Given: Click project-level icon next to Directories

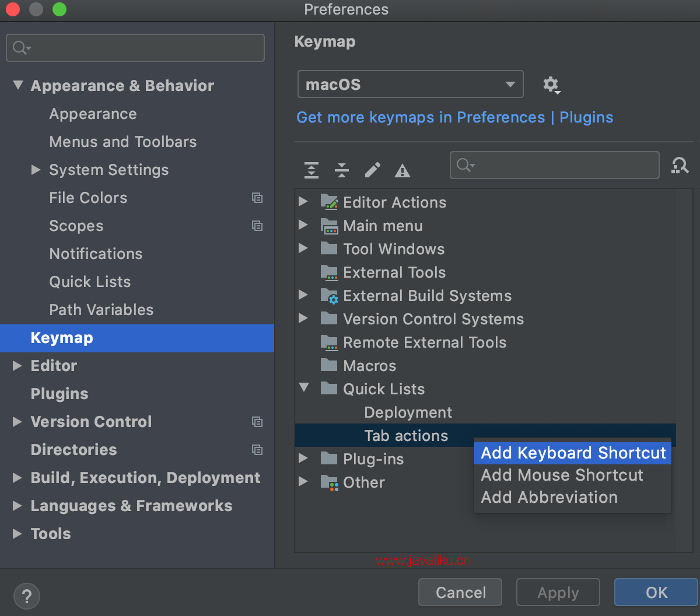Looking at the screenshot, I should click(x=257, y=450).
